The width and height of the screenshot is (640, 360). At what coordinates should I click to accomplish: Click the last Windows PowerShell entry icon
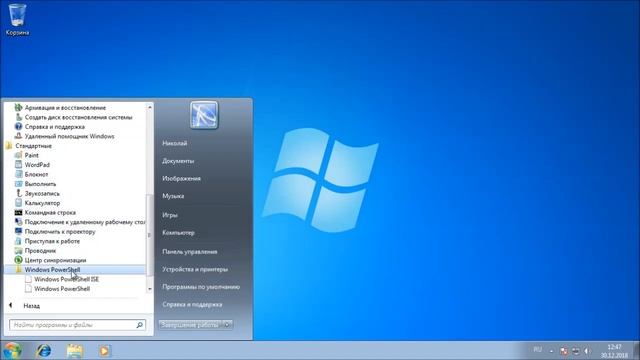[28, 289]
